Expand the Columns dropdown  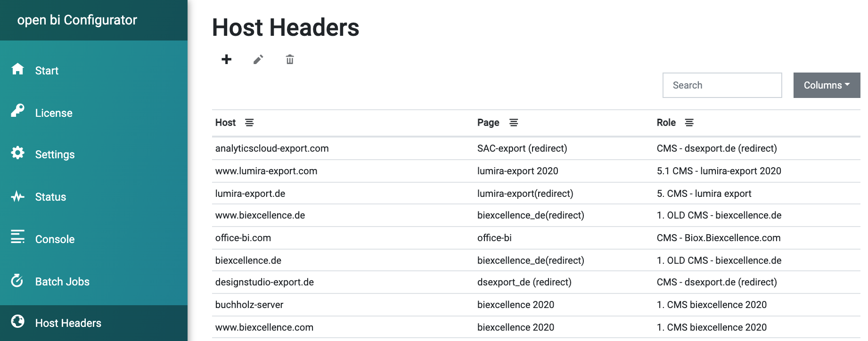pos(827,85)
